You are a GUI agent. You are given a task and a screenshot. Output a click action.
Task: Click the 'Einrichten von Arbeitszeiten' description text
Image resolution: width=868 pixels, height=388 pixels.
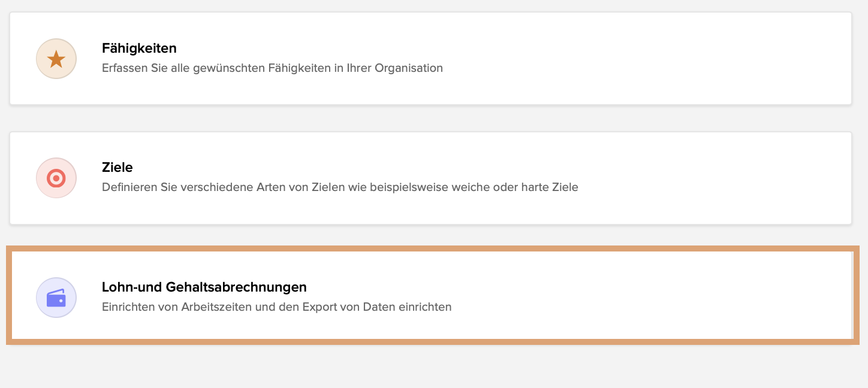click(x=276, y=307)
